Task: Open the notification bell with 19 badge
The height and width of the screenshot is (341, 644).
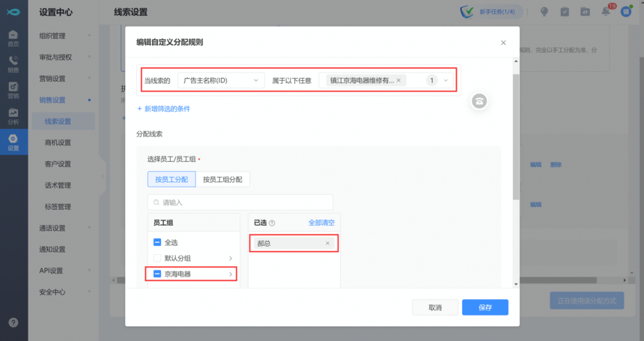Action: 606,11
